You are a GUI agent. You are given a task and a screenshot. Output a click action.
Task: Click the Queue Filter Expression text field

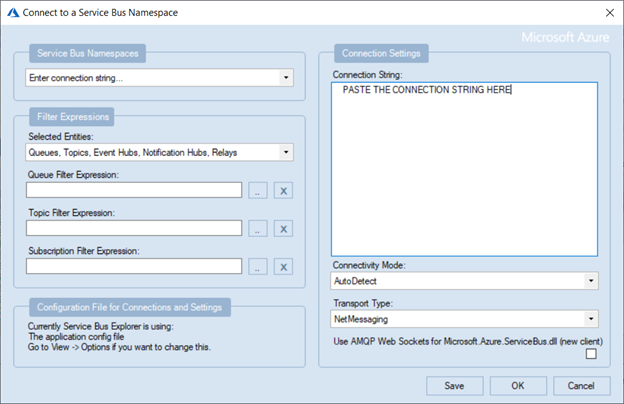tap(134, 190)
